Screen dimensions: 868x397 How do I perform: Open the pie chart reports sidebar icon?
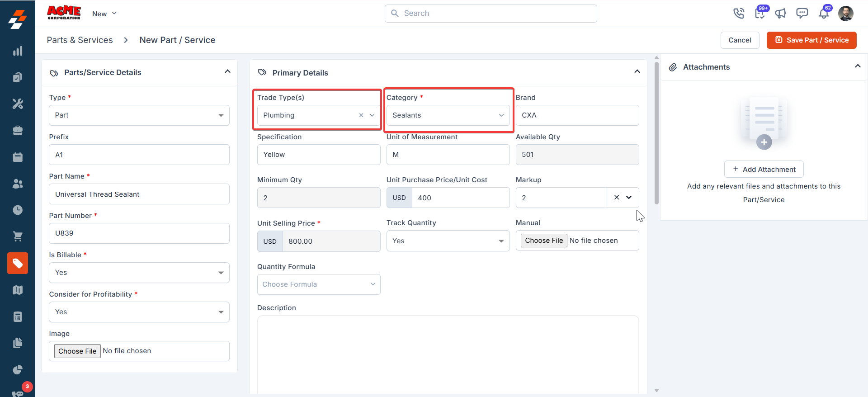tap(18, 369)
